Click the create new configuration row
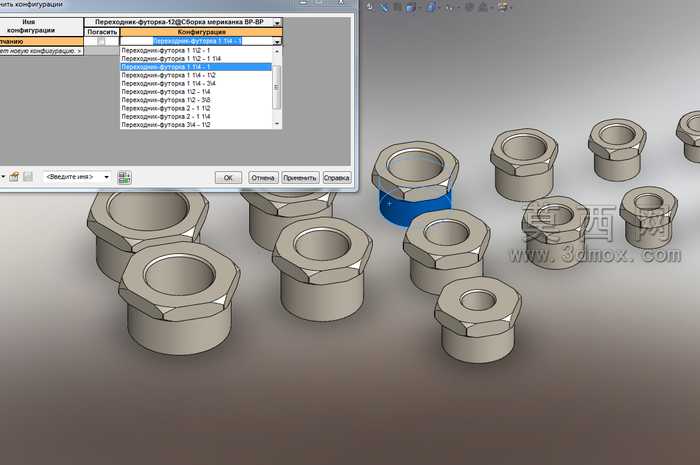The height and width of the screenshot is (465, 700). pos(42,51)
